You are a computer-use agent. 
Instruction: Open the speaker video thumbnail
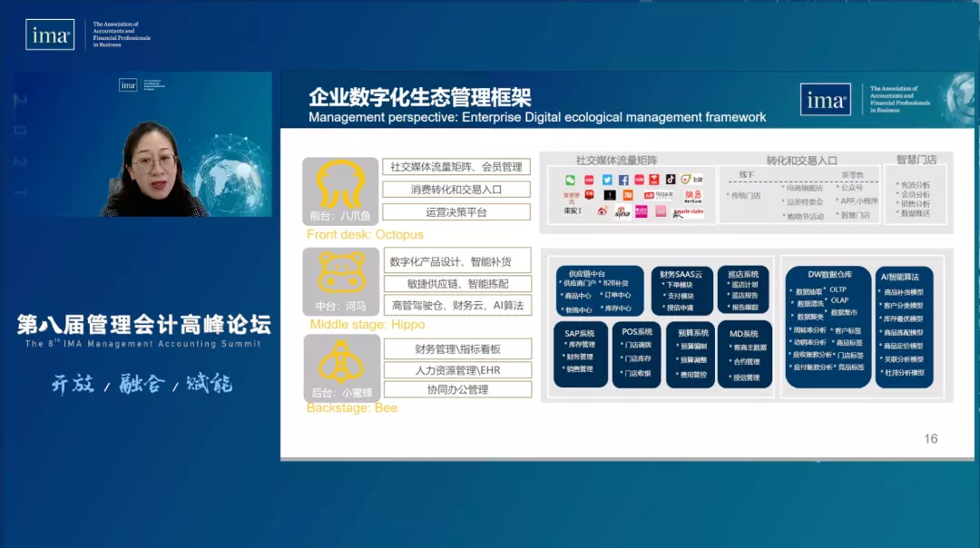click(x=143, y=144)
